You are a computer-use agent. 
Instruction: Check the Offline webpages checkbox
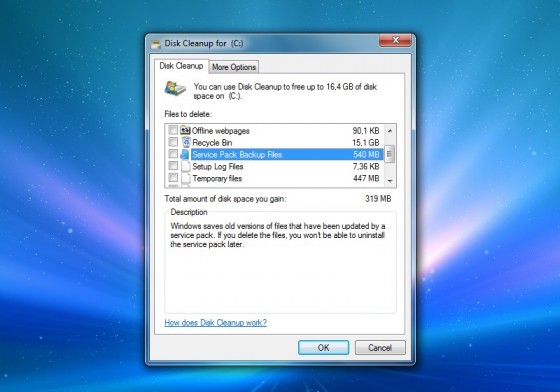point(173,130)
